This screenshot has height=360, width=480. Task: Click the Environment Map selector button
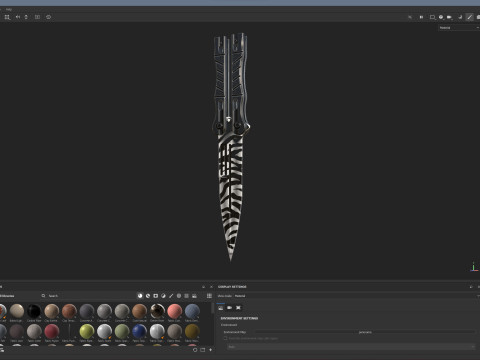point(365,332)
